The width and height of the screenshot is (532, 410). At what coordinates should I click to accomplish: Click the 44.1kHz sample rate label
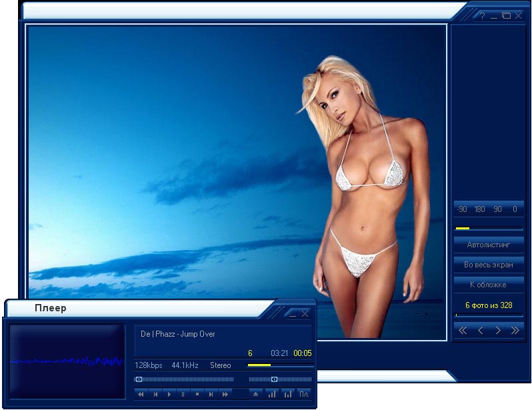coord(185,365)
